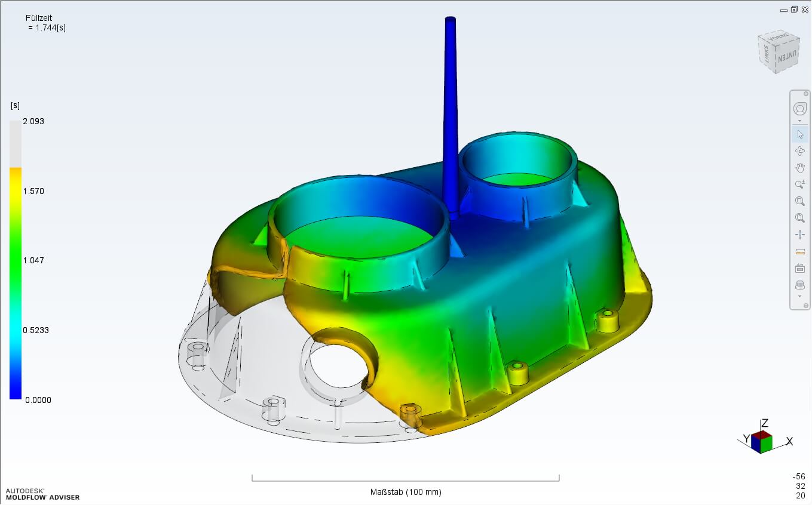
Task: Expand navigation wheel dropdown arrow
Action: [x=800, y=121]
